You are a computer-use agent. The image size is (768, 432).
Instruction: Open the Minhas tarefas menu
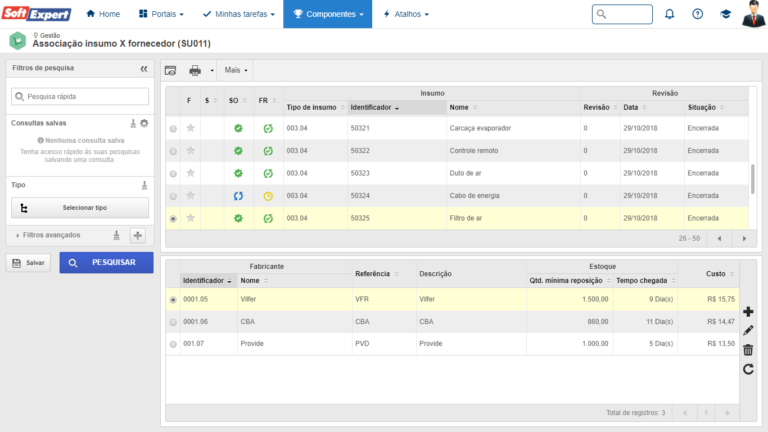point(238,14)
